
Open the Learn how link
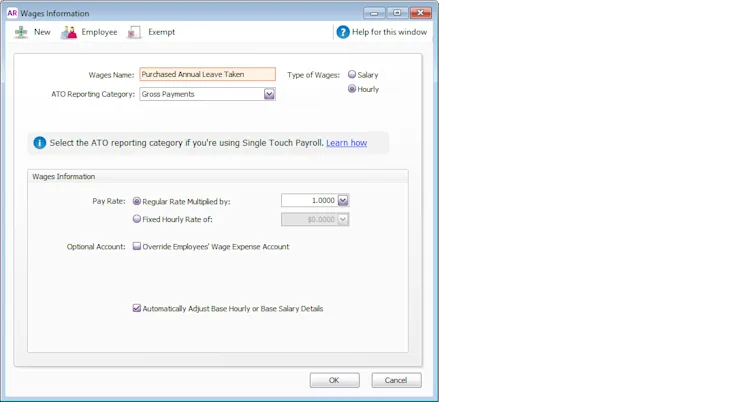click(x=346, y=143)
